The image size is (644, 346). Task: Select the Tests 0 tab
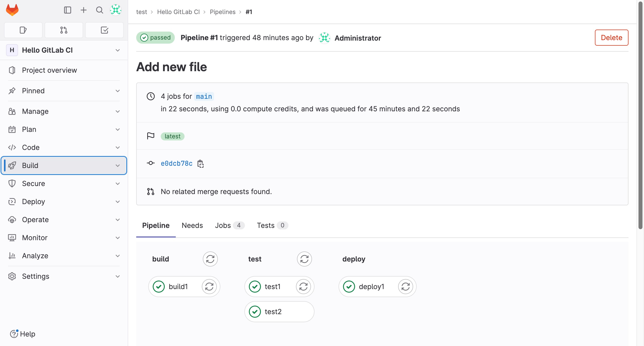point(271,225)
